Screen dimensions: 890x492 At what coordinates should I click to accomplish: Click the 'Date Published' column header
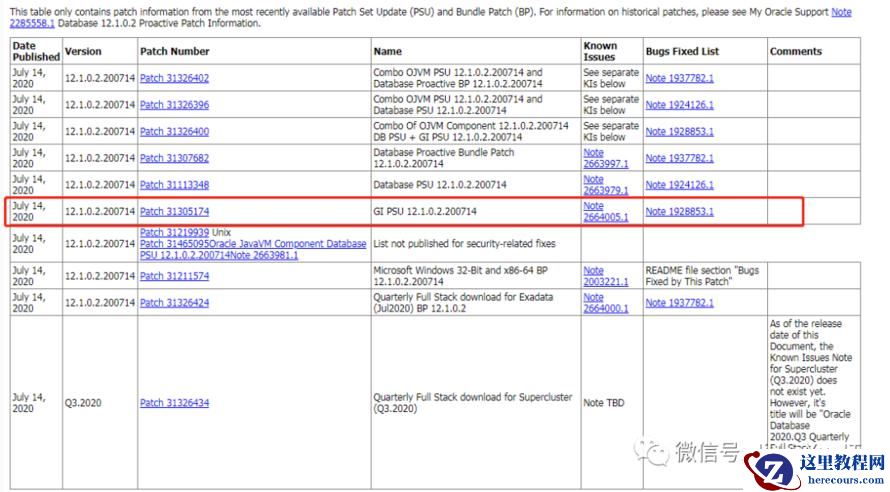[36, 52]
